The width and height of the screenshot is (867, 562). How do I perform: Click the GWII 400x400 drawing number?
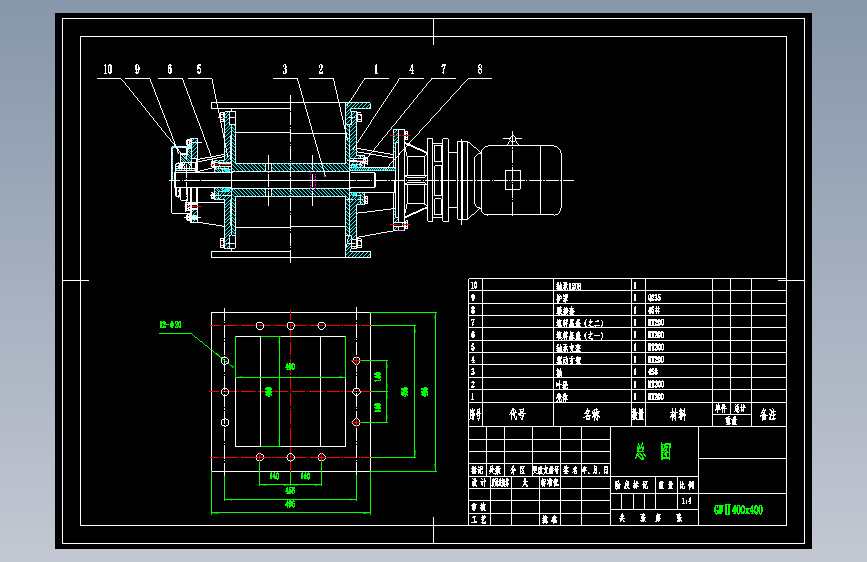[x=738, y=509]
